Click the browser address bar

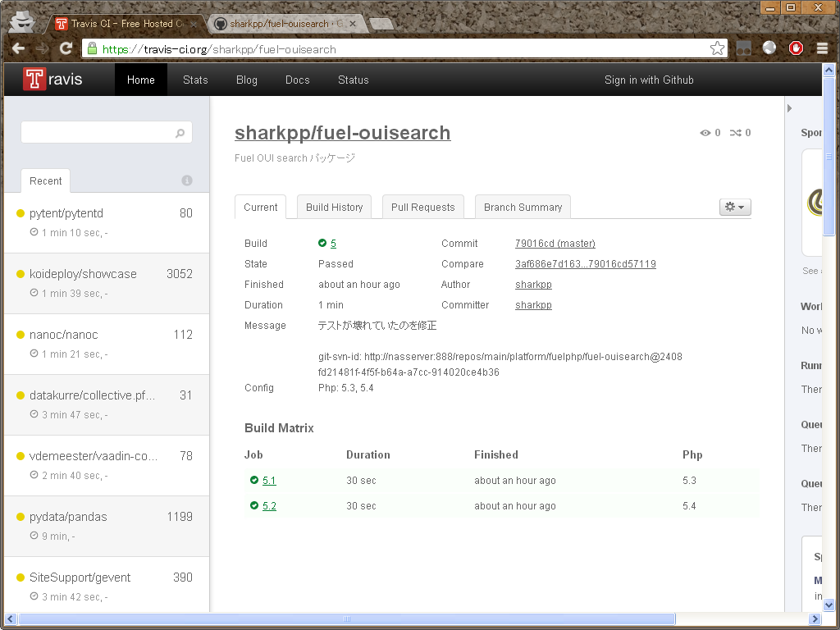[x=404, y=48]
